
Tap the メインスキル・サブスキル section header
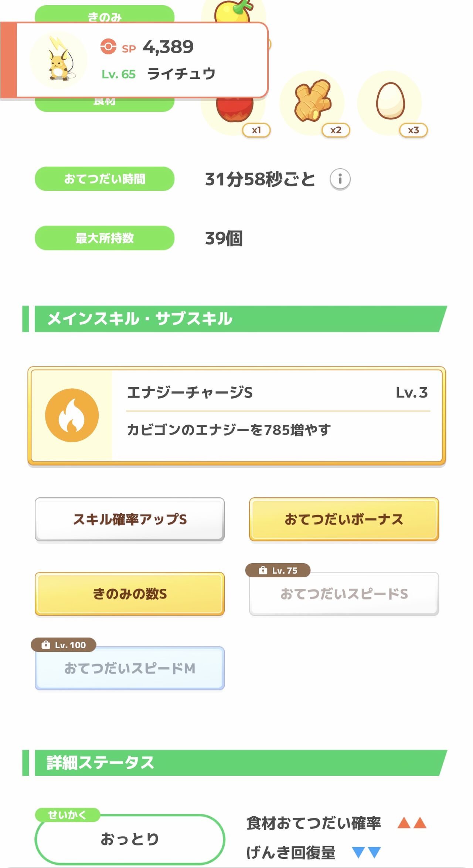click(x=235, y=319)
